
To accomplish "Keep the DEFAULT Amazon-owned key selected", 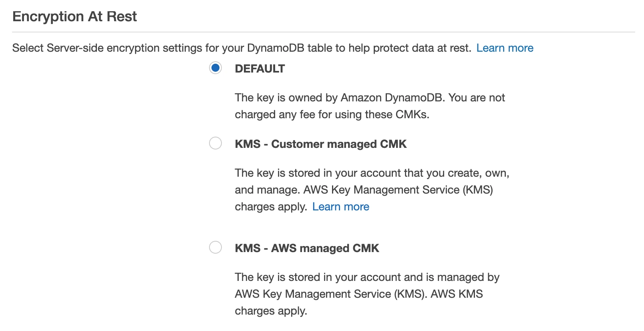I will coord(216,69).
